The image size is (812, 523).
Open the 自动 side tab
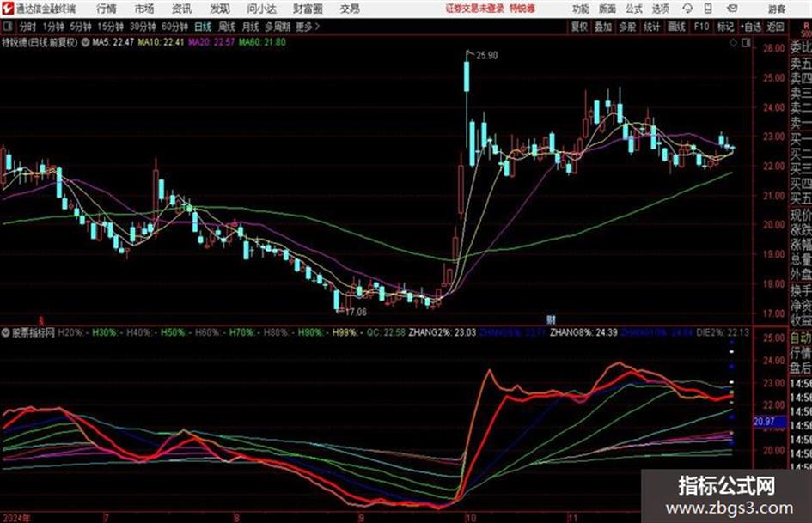[x=801, y=338]
